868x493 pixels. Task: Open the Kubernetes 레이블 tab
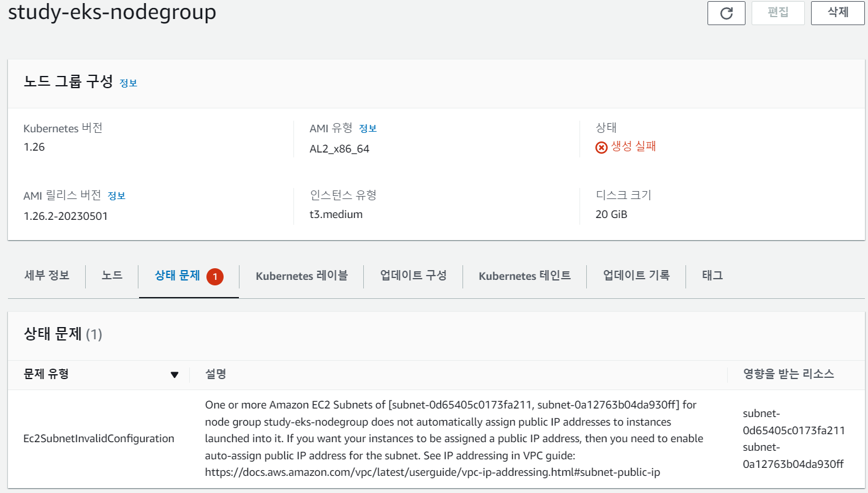(x=302, y=276)
